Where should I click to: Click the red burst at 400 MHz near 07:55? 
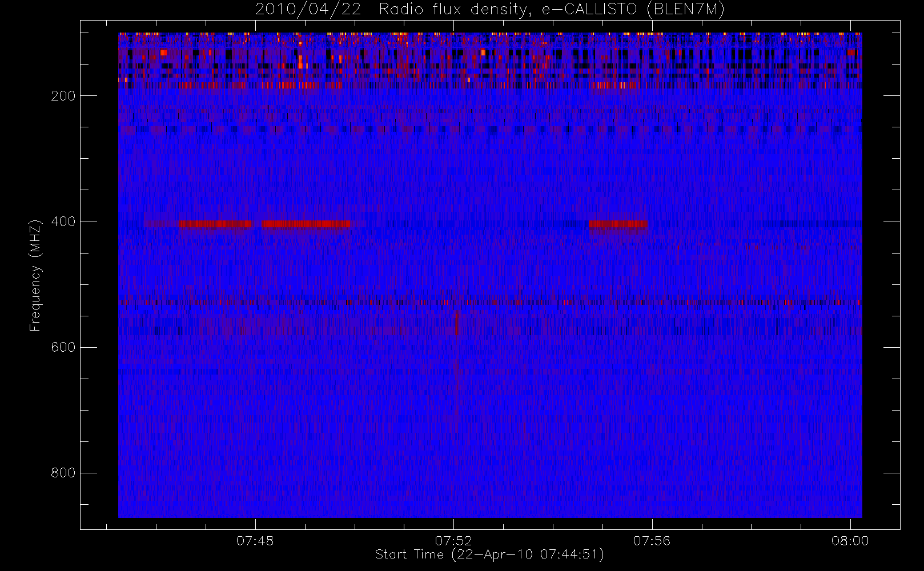618,224
